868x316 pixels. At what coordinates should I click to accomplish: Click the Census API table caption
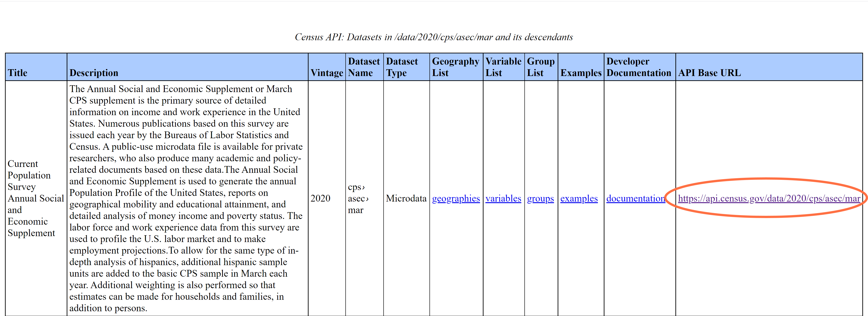tap(434, 37)
